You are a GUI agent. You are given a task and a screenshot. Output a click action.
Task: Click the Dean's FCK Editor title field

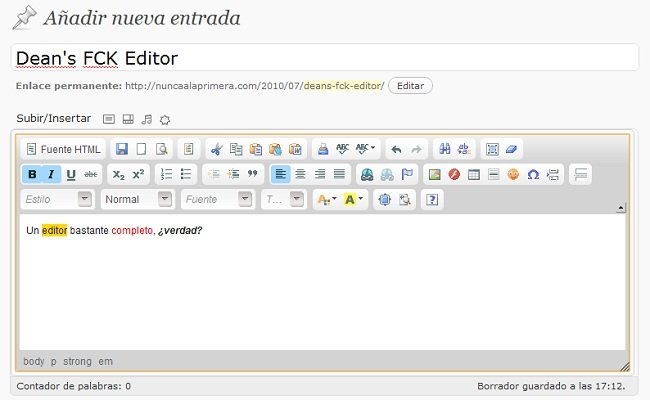click(x=325, y=58)
